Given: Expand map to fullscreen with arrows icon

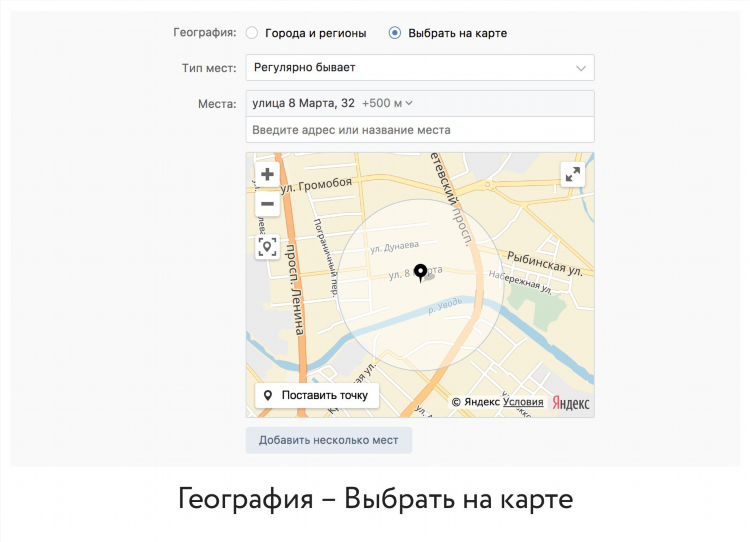Looking at the screenshot, I should click(x=573, y=174).
